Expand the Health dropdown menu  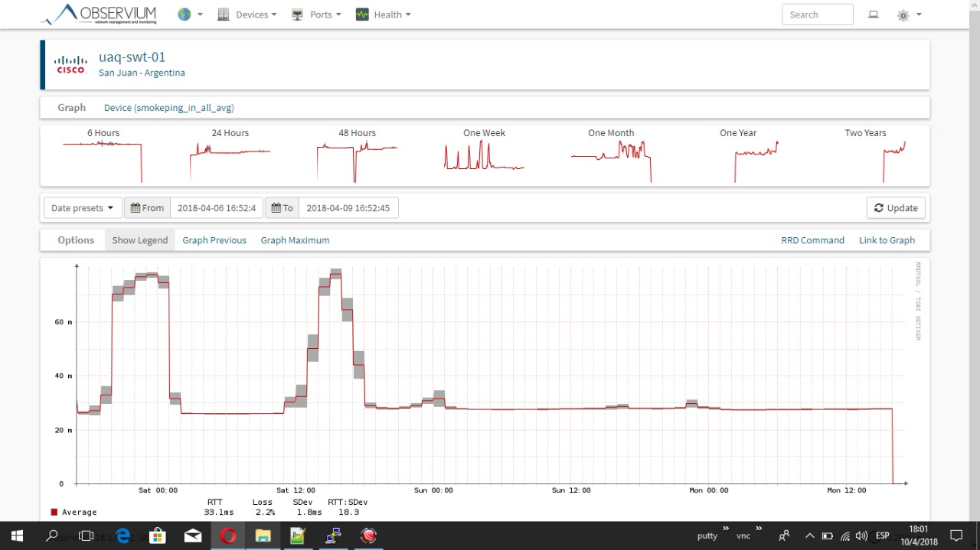pos(383,15)
